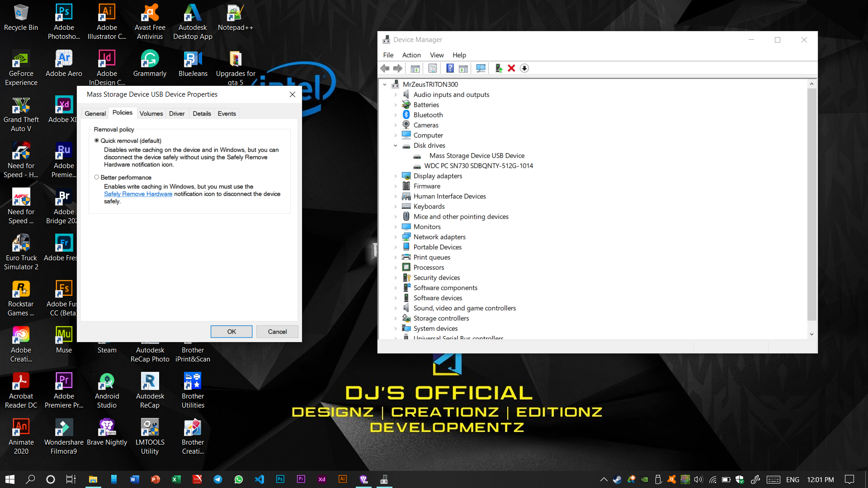Screen dimensions: 868x488
Task: Open Action Center notification icon
Action: tap(849, 479)
